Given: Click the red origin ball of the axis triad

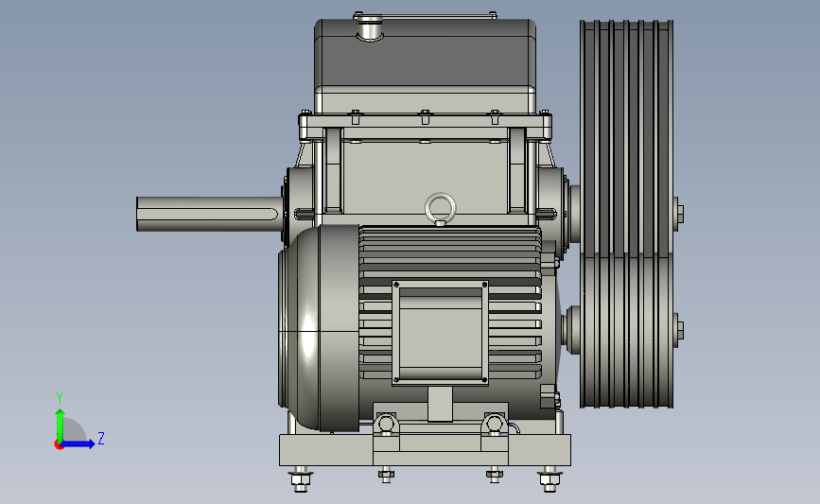Looking at the screenshot, I should pos(59,444).
